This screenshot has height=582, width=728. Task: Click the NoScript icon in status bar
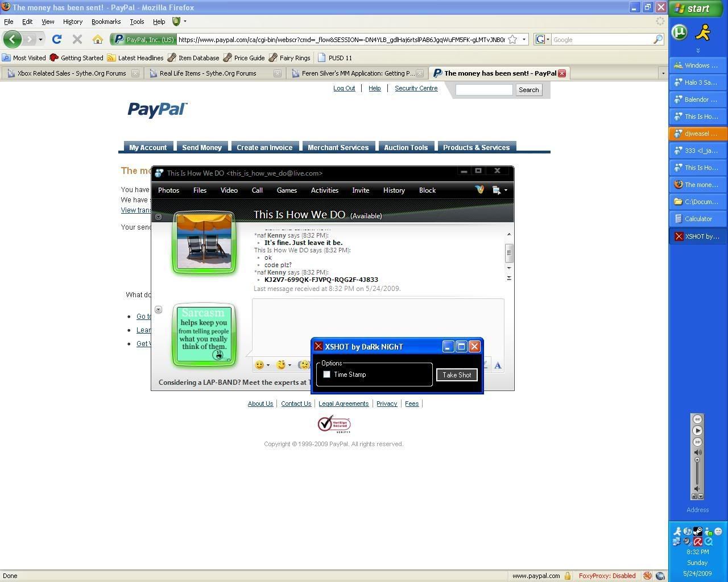pos(647,576)
